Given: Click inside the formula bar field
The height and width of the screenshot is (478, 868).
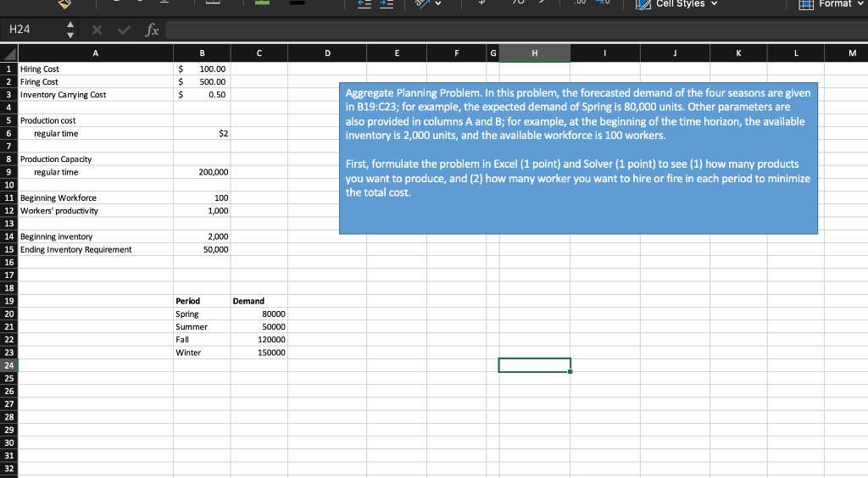Looking at the screenshot, I should click(516, 30).
